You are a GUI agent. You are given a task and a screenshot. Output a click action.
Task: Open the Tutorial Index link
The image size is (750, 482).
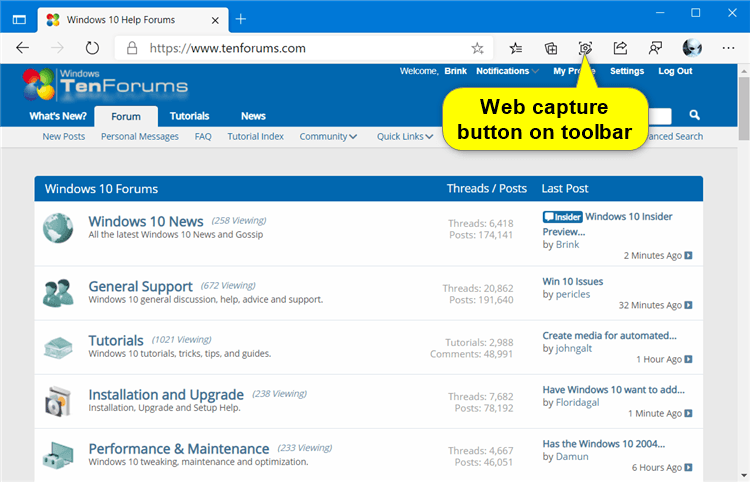pos(255,136)
